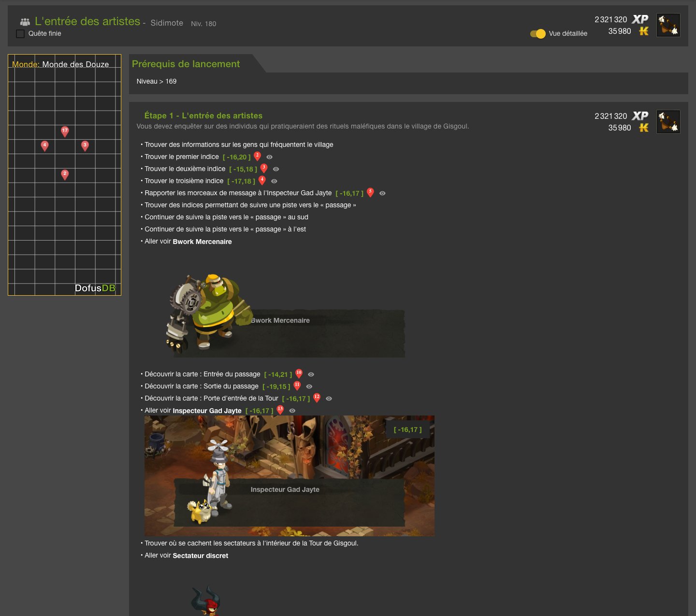Open coordinates [-16,17] on Rapporter les morceaux row
This screenshot has width=696, height=616.
coord(349,193)
